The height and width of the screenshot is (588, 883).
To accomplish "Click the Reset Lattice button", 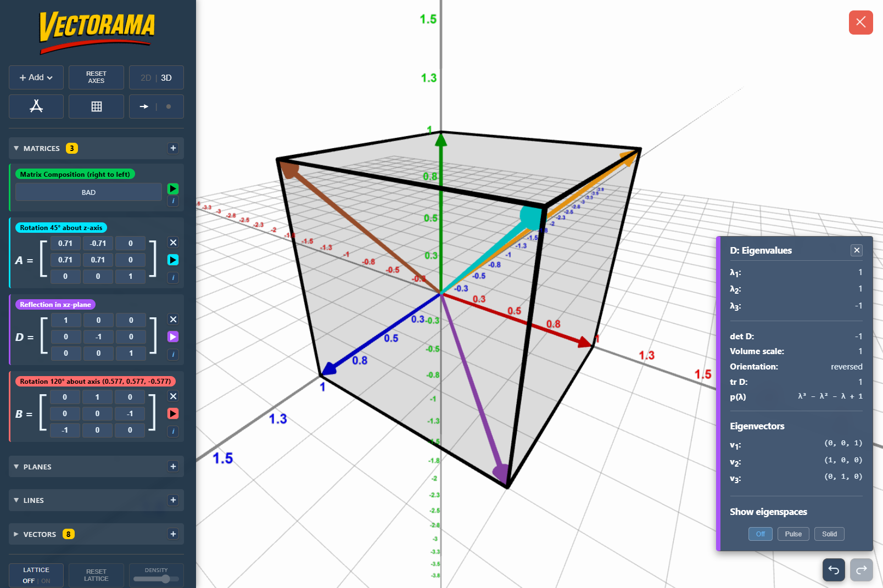I will (x=96, y=575).
